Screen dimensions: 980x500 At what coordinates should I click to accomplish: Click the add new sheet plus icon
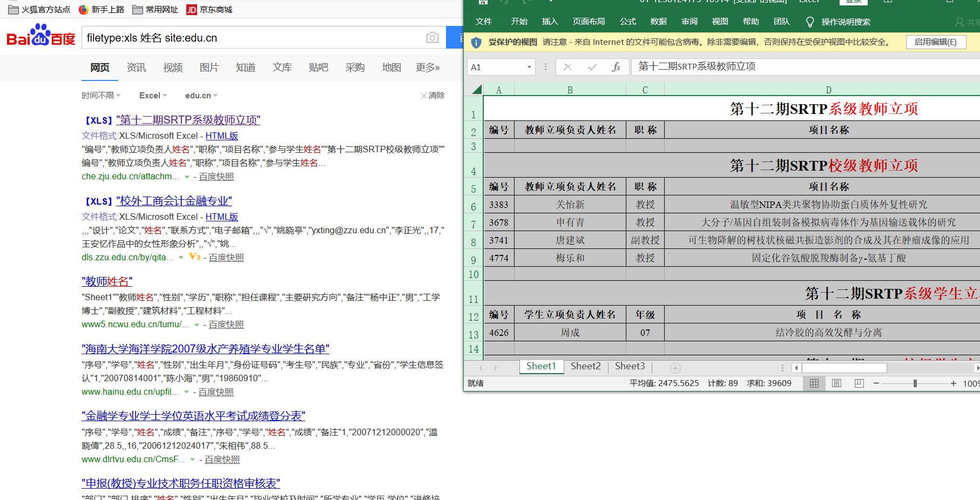point(675,368)
